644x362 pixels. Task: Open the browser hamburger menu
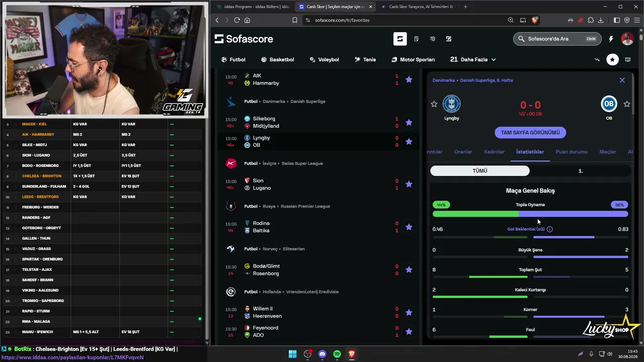pyautogui.click(x=636, y=20)
